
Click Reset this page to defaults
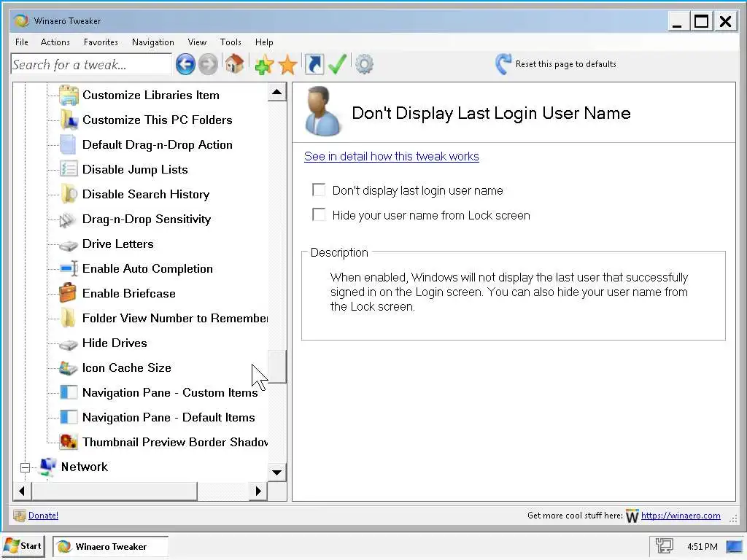pos(566,64)
